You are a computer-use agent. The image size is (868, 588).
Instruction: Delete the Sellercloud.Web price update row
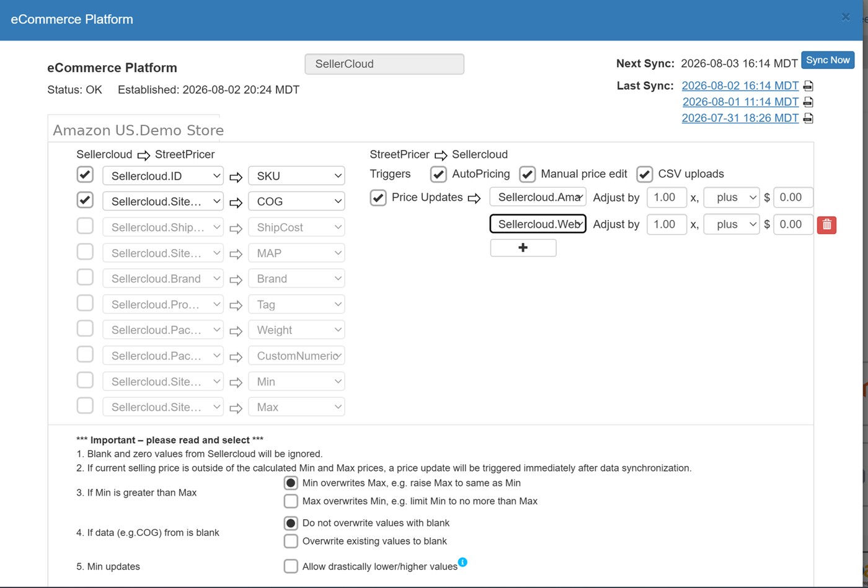[x=826, y=224]
